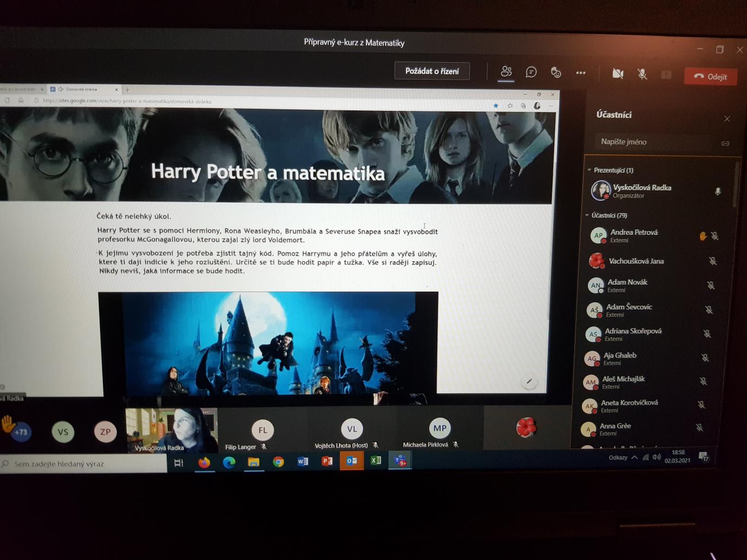Click Požádat o řízení button
The width and height of the screenshot is (747, 560).
pos(432,71)
